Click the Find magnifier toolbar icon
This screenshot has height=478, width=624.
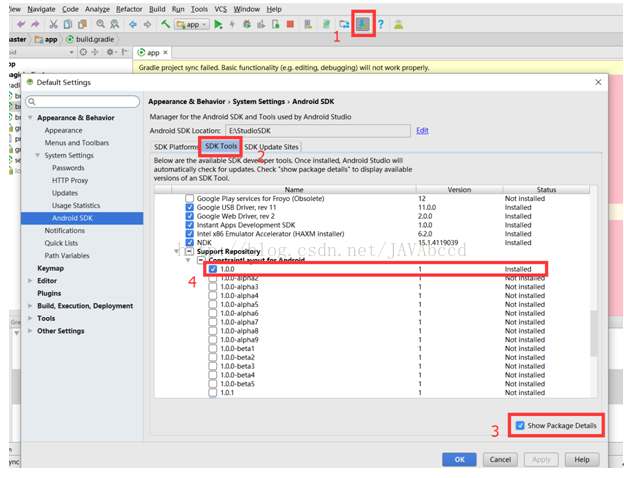100,24
